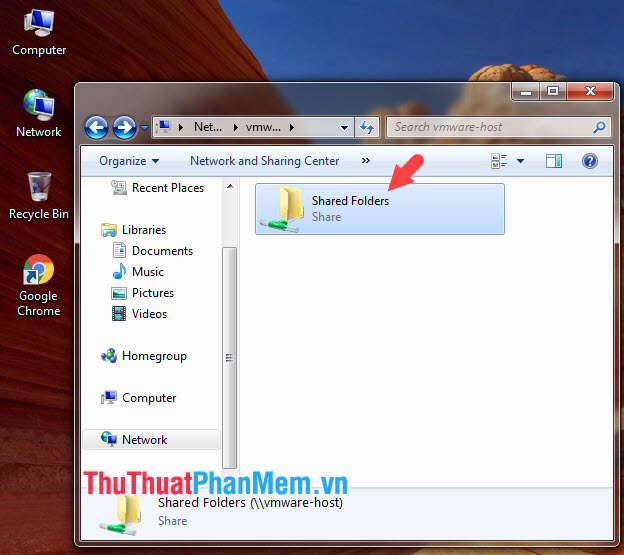The width and height of the screenshot is (624, 555).
Task: Open the Pictures library
Action: point(153,293)
